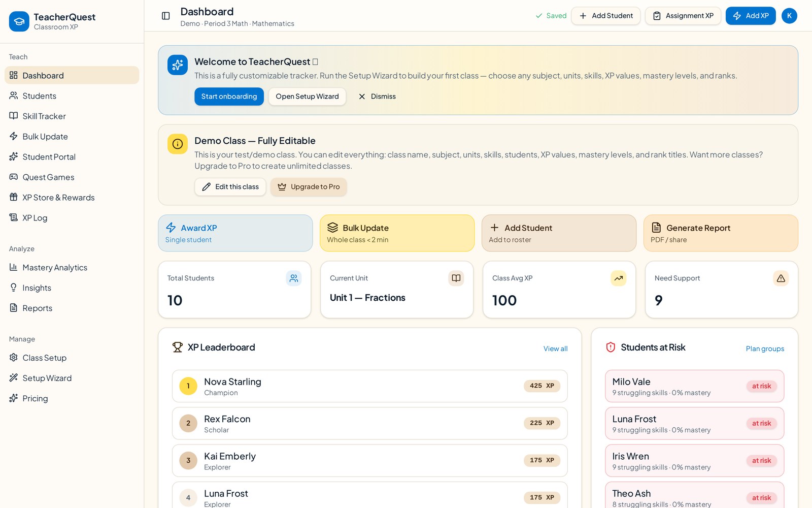Click the Need Support warning icon

pos(781,278)
